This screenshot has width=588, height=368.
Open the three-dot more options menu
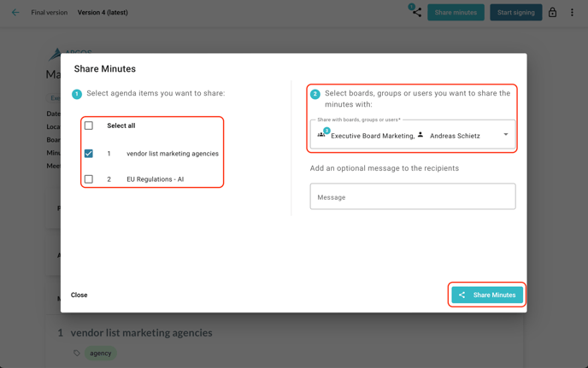coord(573,13)
